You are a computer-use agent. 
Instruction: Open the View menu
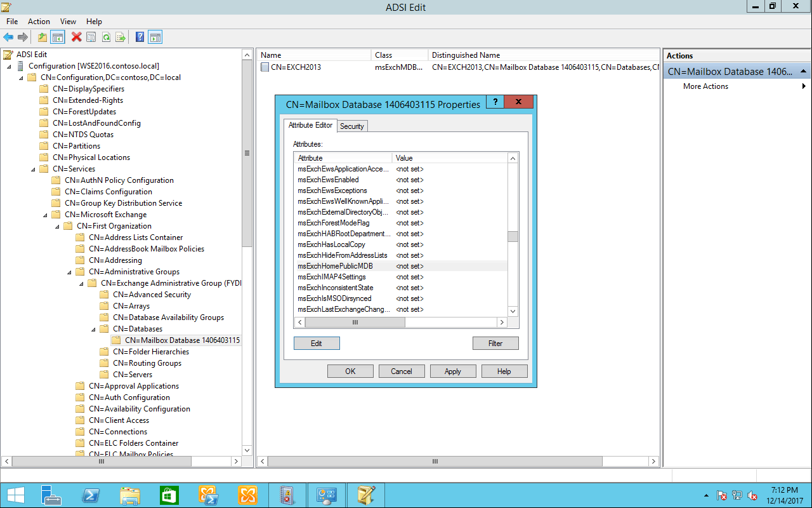point(68,22)
